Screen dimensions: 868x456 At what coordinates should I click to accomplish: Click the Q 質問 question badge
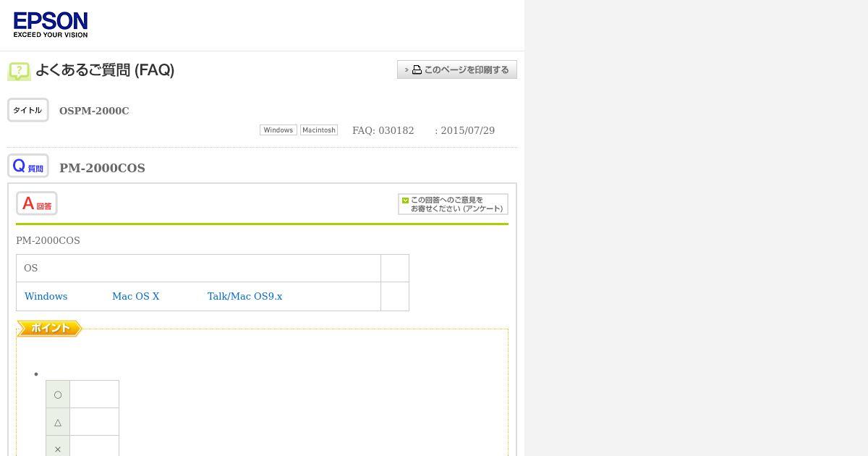click(x=28, y=166)
